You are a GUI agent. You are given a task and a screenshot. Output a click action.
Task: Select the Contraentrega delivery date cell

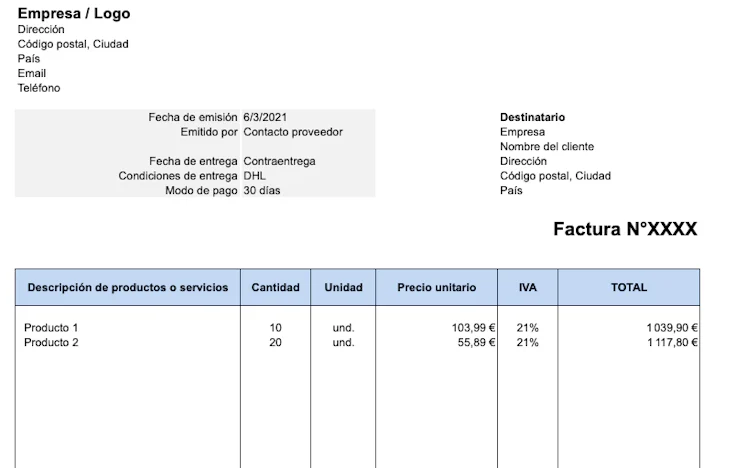279,161
